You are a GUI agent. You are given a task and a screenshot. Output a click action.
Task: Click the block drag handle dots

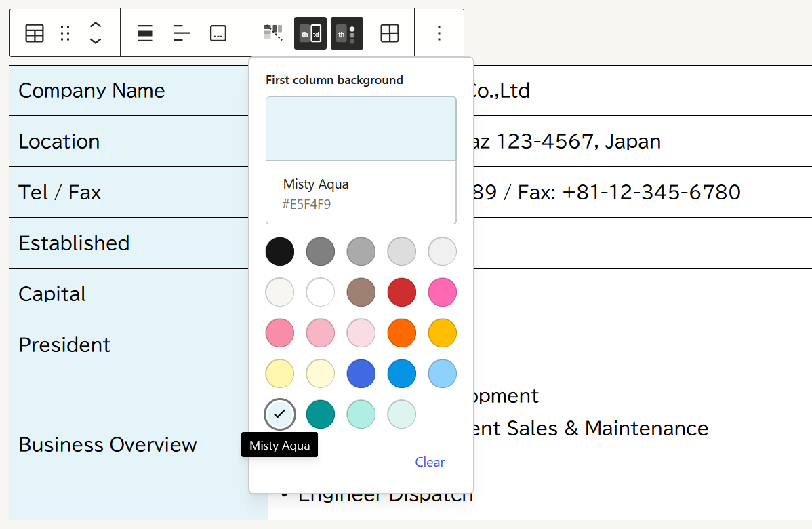(x=65, y=34)
